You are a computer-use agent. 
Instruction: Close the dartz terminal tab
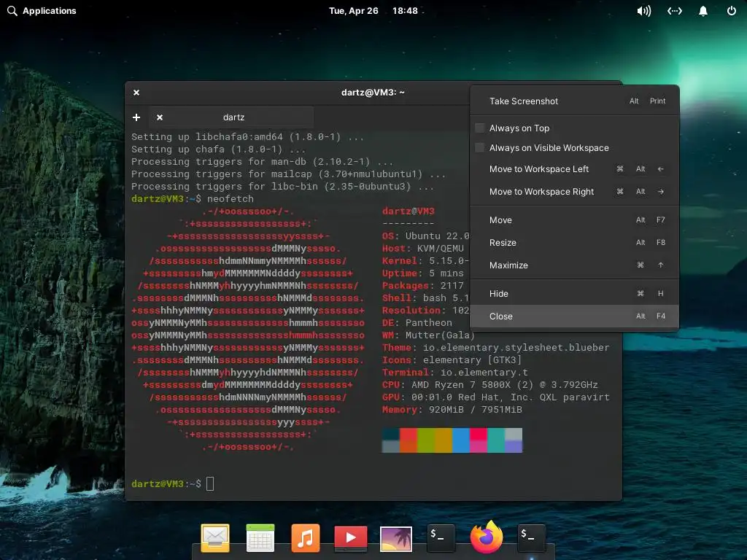pos(160,117)
